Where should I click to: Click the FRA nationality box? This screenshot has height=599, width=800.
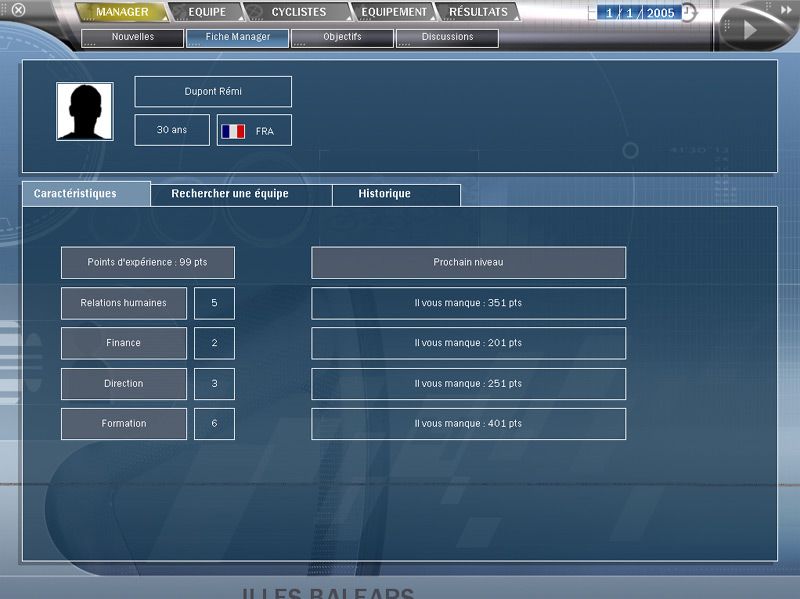254,130
